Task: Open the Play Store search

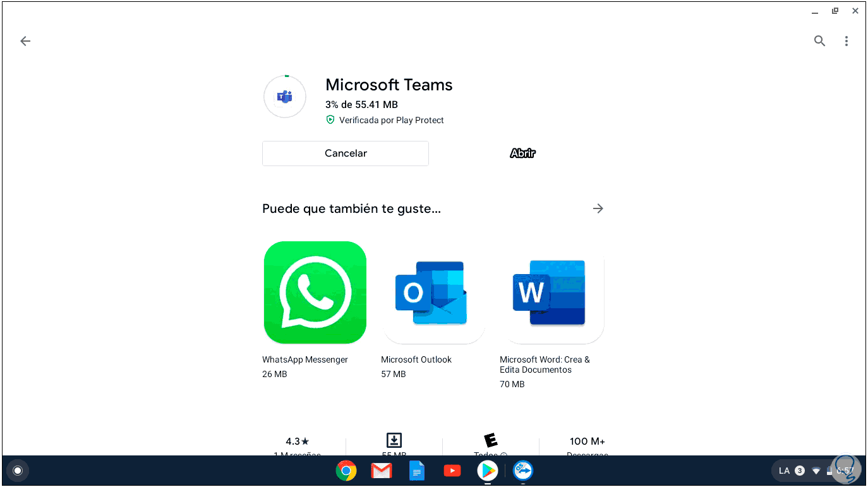Action: [819, 41]
